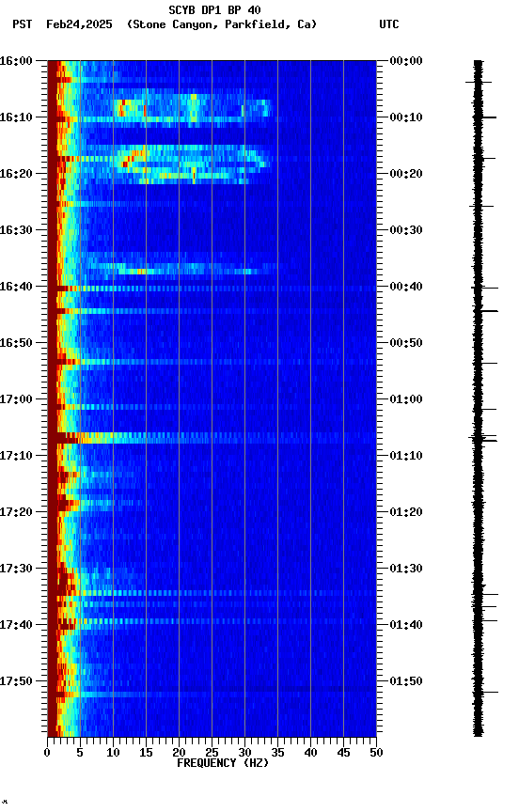Screen dimensions: 519x812
Task: Click the 0 Hz frequency axis label
Action: click(x=47, y=753)
